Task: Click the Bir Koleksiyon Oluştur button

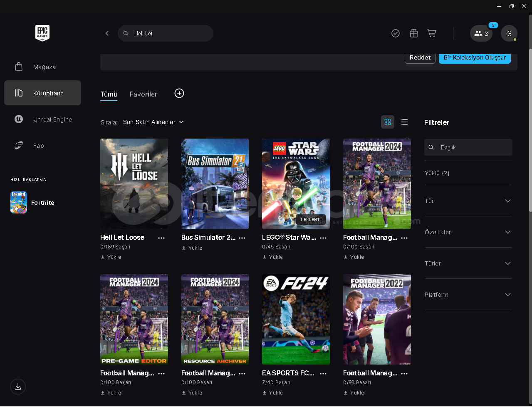Action: click(475, 57)
